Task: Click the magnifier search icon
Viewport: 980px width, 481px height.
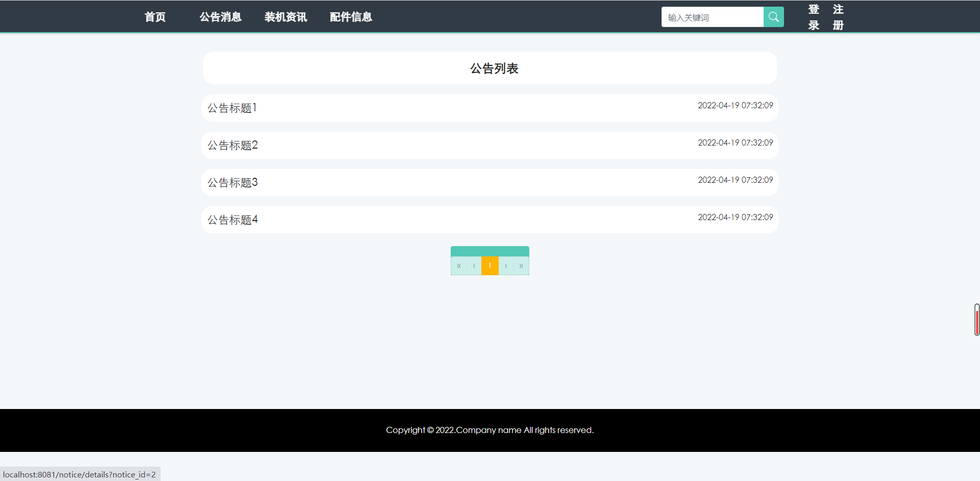Action: pyautogui.click(x=773, y=17)
